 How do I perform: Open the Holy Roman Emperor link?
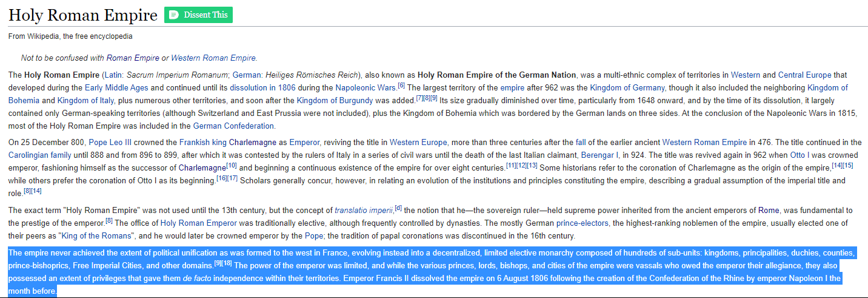pos(198,223)
